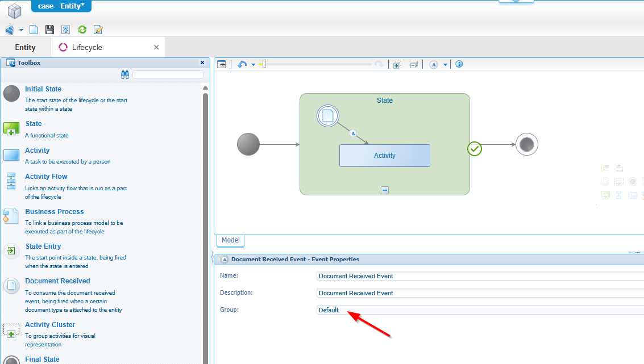This screenshot has height=364, width=644.
Task: Open the dropdown arrow beside the A icon
Action: pyautogui.click(x=446, y=65)
